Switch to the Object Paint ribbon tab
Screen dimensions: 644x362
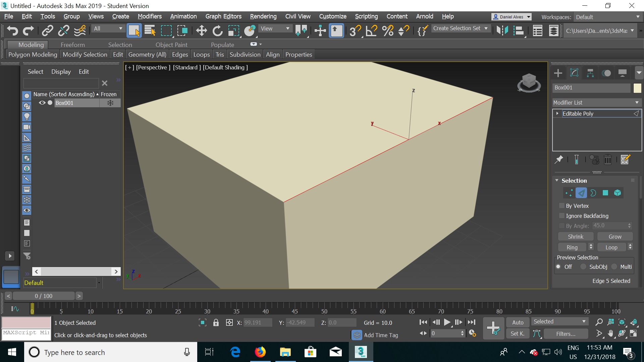pyautogui.click(x=171, y=45)
